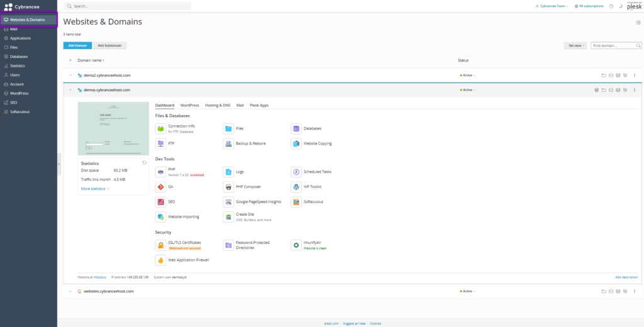
Task: Switch to the WordPress tab
Action: (x=190, y=105)
